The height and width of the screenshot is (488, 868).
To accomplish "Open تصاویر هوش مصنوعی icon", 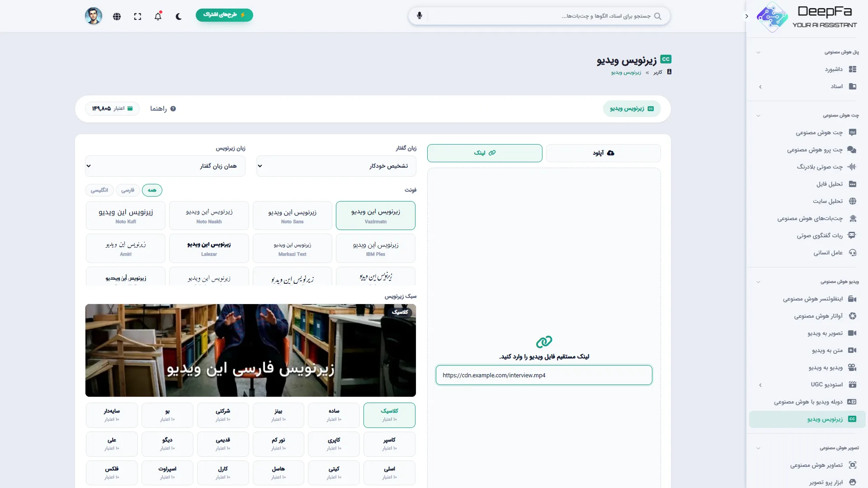I will (853, 465).
